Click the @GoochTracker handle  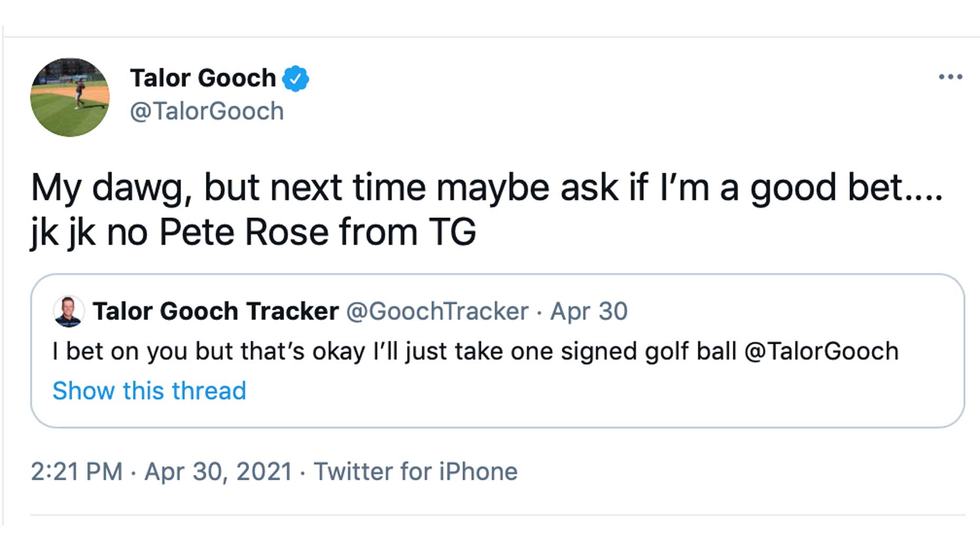pyautogui.click(x=437, y=311)
